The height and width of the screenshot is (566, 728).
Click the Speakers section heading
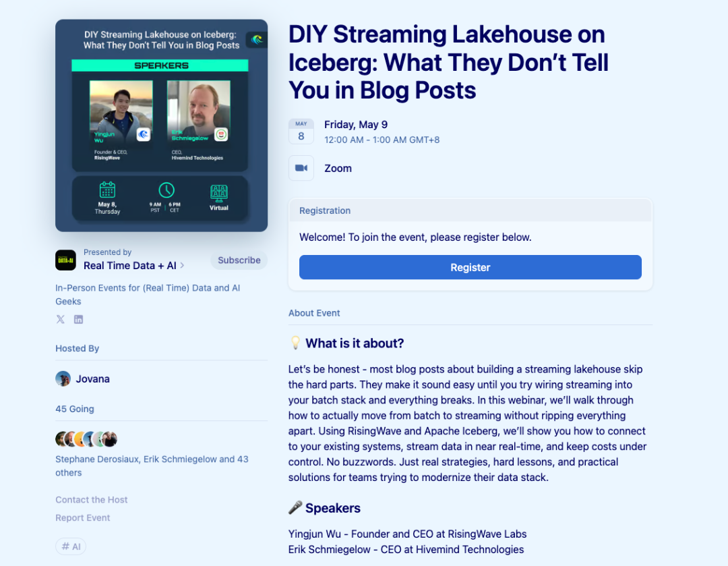(332, 508)
